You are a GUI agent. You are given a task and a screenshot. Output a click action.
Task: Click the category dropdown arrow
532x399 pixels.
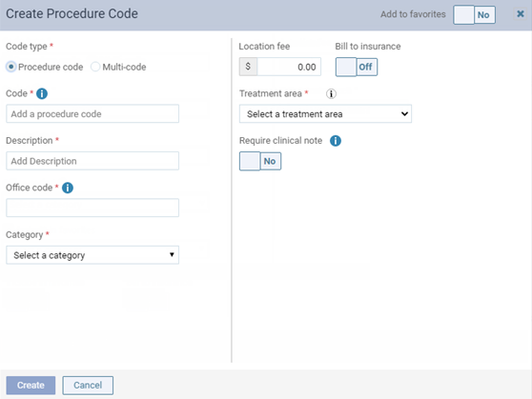tap(172, 255)
